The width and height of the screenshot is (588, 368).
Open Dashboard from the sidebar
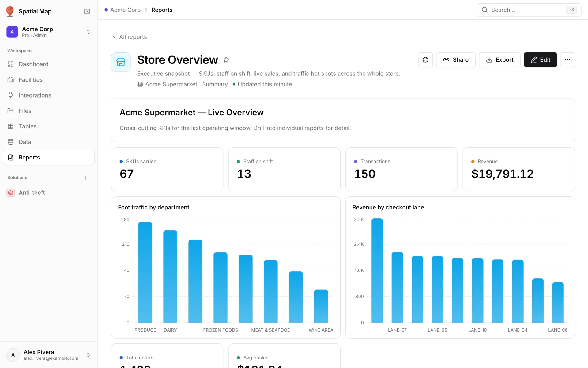pyautogui.click(x=49, y=64)
